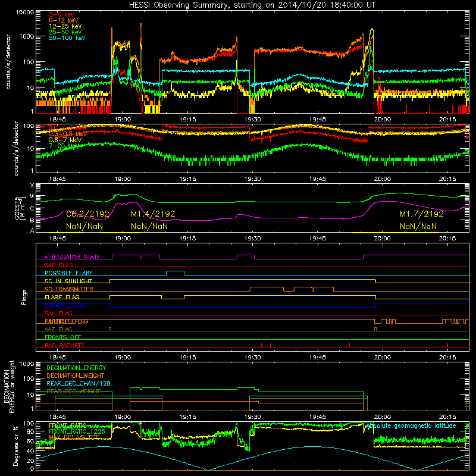Click the FRONT_RATIO_1225 legend label
This screenshot has width=476, height=476.
click(x=77, y=432)
